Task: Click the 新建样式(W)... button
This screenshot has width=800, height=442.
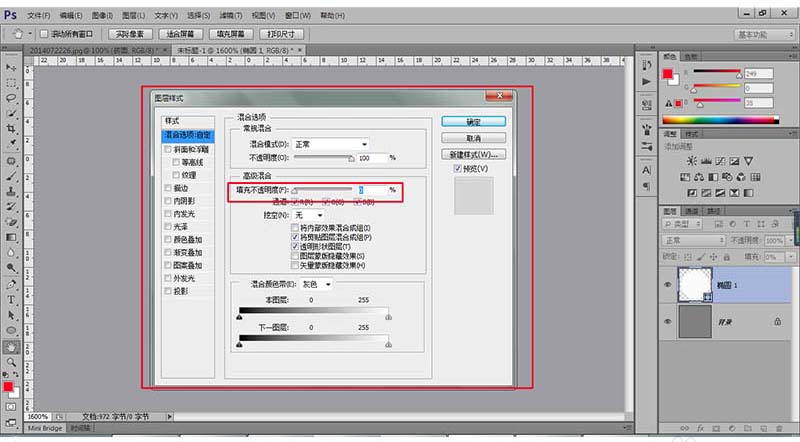Action: [473, 154]
